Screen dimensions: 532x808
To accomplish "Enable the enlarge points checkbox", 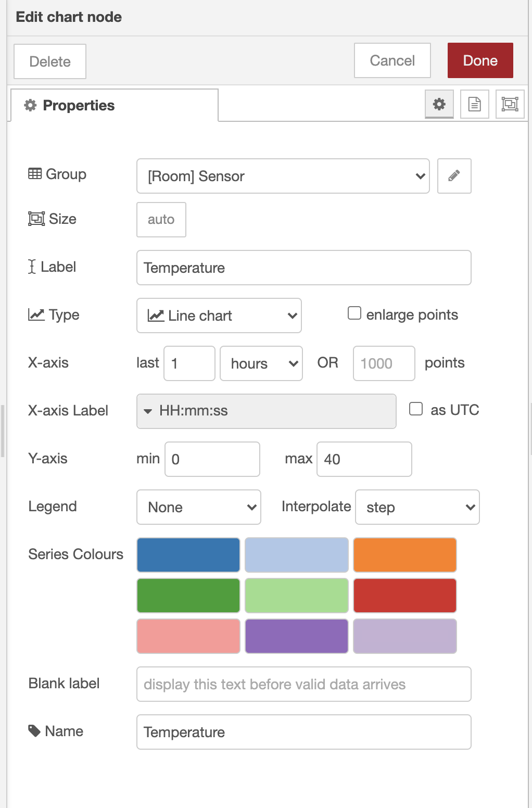I will (354, 313).
